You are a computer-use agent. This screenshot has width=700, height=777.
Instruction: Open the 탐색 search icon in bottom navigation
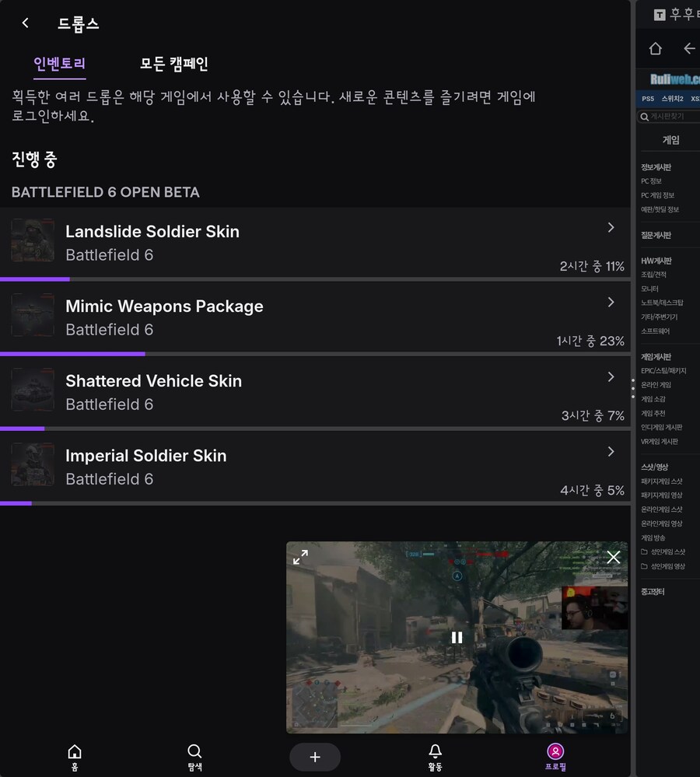[194, 755]
